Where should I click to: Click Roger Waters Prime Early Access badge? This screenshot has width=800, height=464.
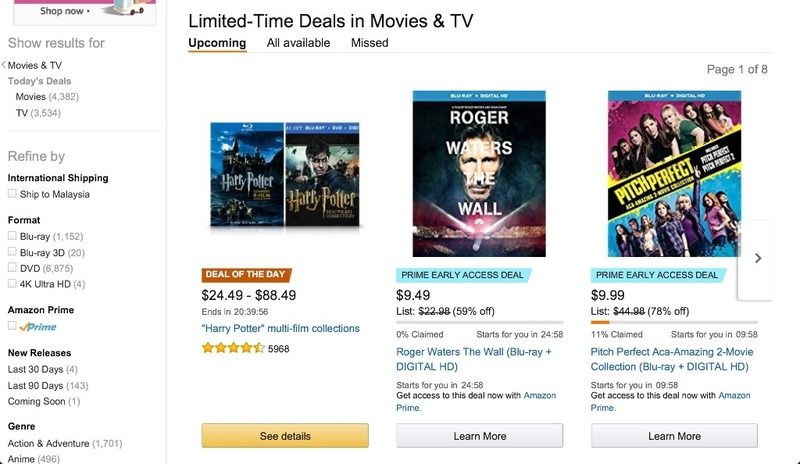click(x=464, y=275)
